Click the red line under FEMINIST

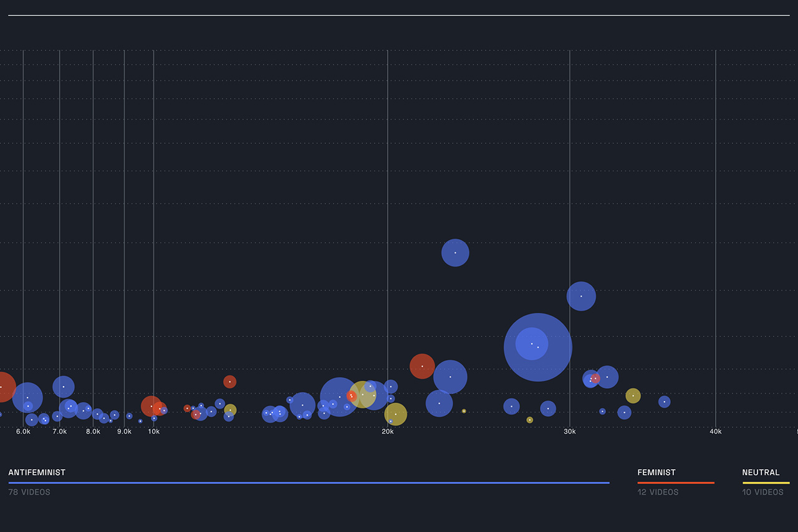coord(676,483)
